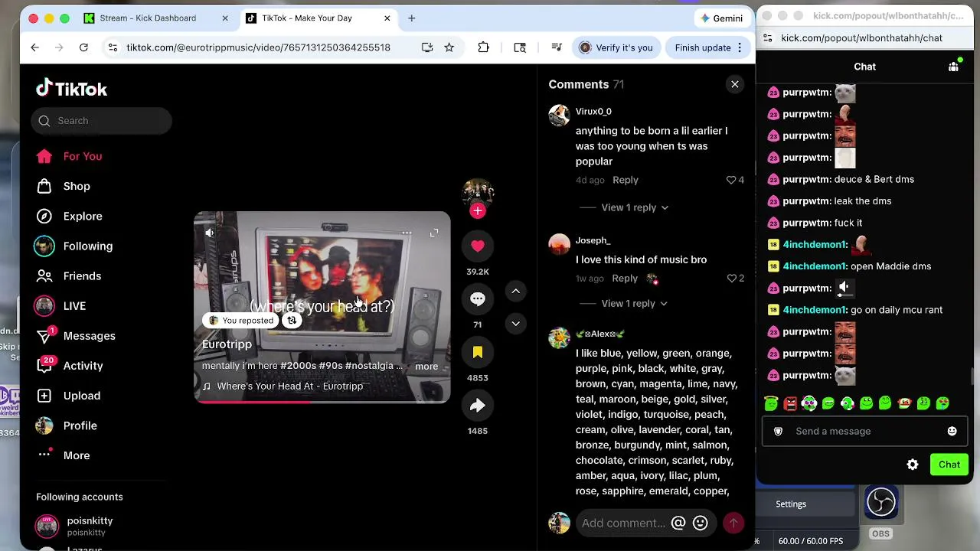Mute the video with the speaker icon
The height and width of the screenshot is (551, 980).
[209, 233]
